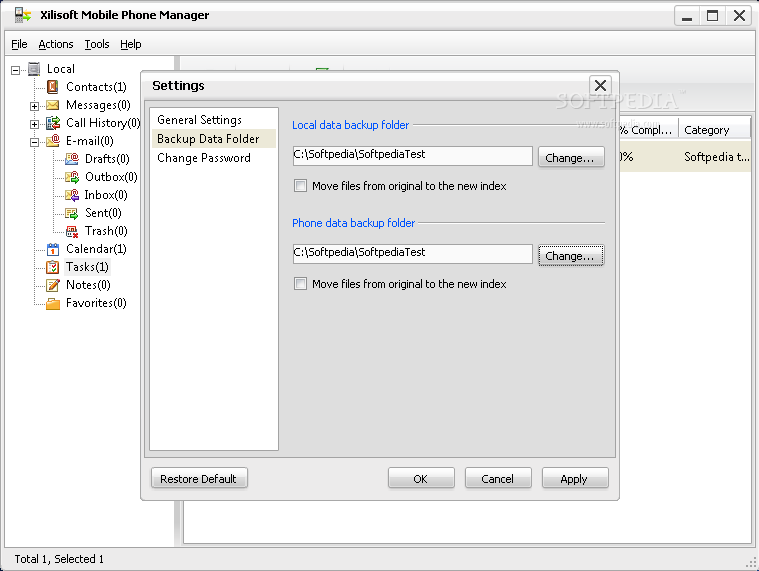Select Contacts(1) in the tree

point(96,87)
